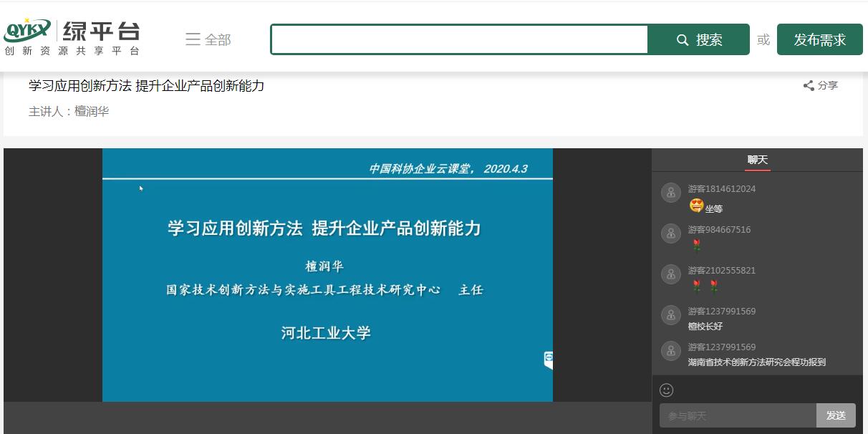Focus the top search input box

pos(459,39)
